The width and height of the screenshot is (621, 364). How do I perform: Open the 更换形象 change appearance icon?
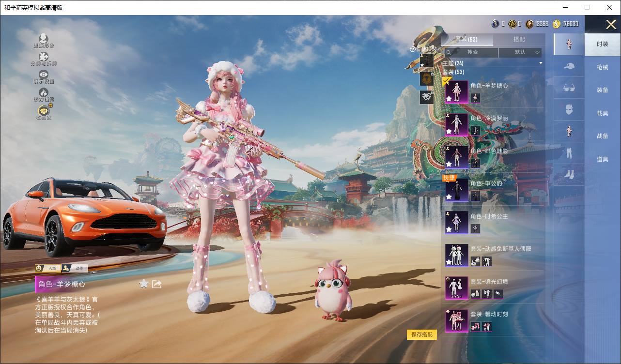pyautogui.click(x=44, y=38)
